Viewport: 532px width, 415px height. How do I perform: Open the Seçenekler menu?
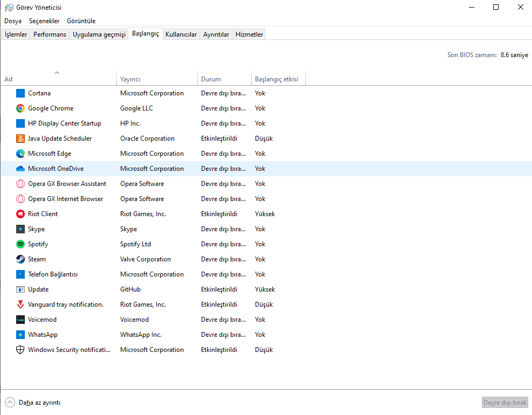click(x=44, y=21)
